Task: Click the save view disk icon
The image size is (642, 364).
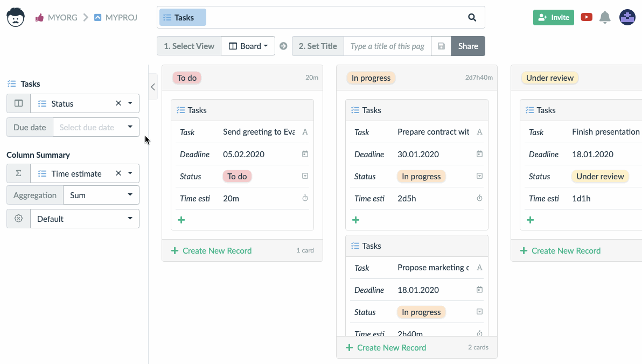Action: point(441,46)
